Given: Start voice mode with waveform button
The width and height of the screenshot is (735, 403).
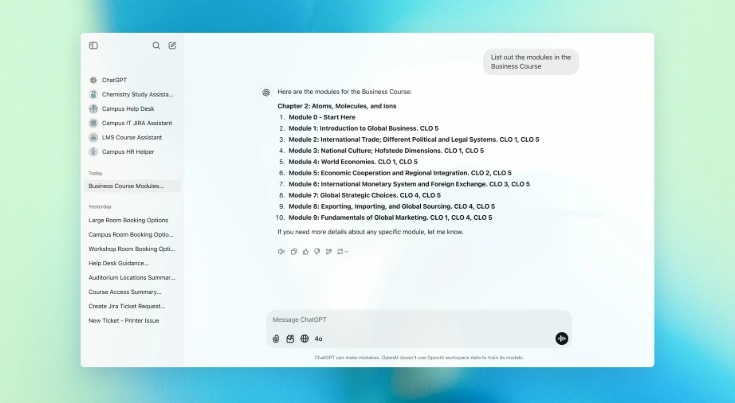Looking at the screenshot, I should pyautogui.click(x=562, y=338).
